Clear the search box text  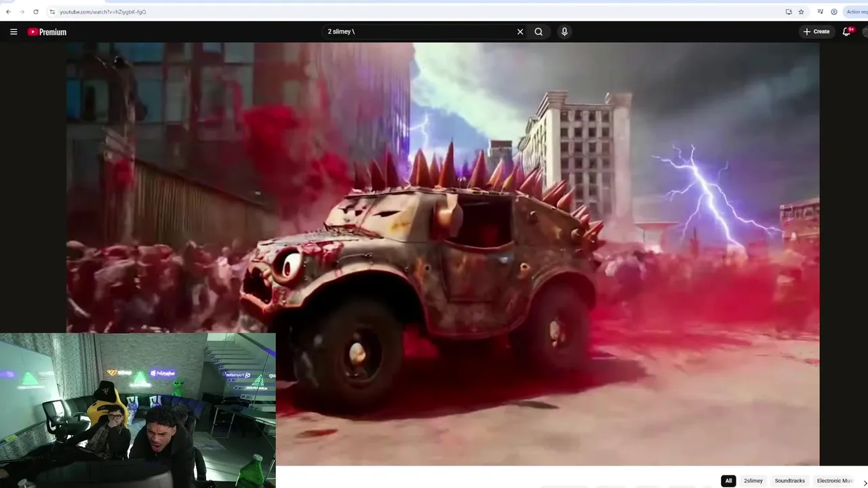(520, 32)
